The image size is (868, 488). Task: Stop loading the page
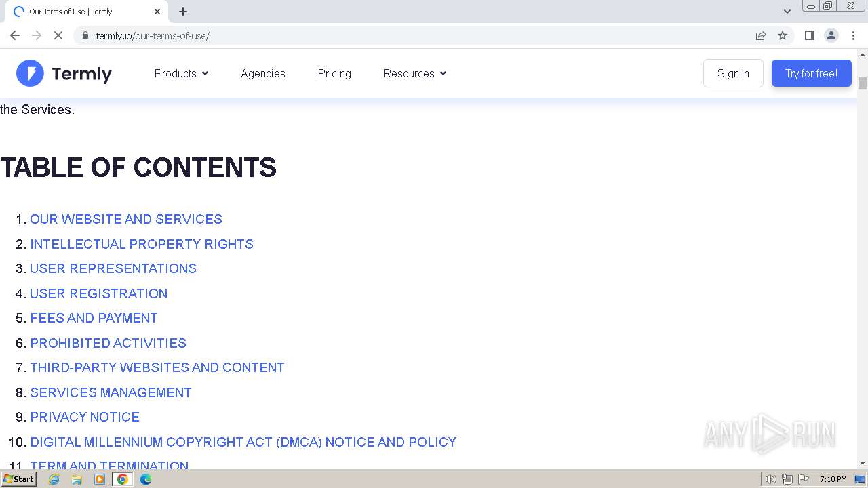coord(58,35)
